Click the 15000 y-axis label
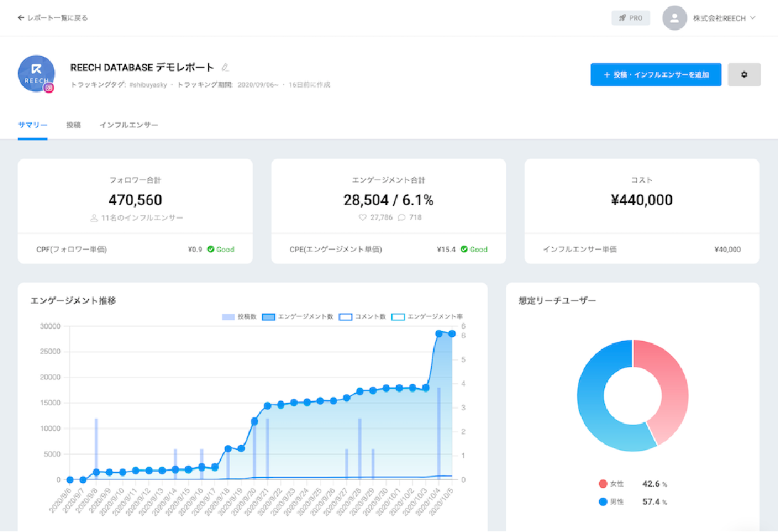Image resolution: width=778 pixels, height=532 pixels. [50, 403]
